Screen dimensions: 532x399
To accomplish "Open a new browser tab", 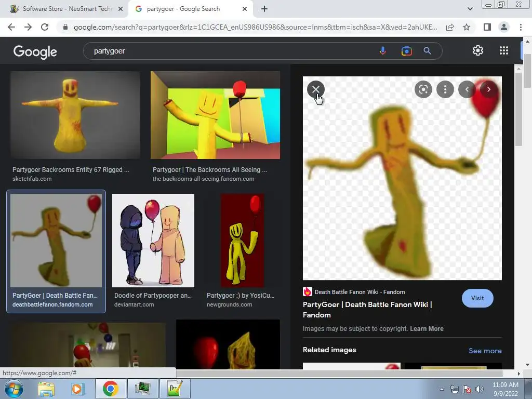I will (x=264, y=9).
